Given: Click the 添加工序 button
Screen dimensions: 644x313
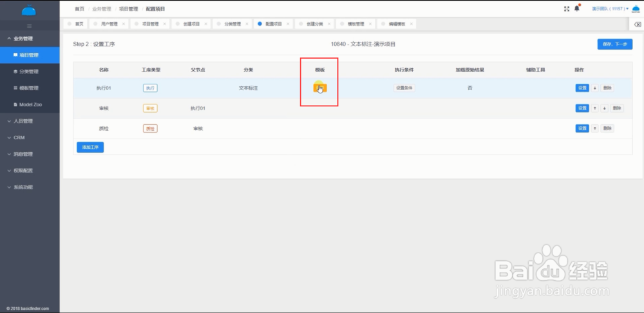Looking at the screenshot, I should (90, 147).
